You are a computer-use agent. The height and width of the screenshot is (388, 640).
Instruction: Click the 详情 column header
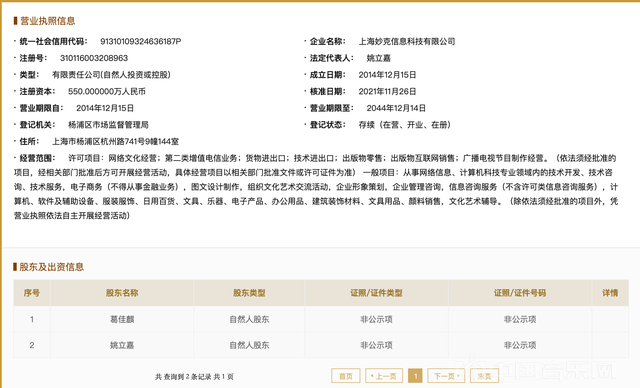610,293
